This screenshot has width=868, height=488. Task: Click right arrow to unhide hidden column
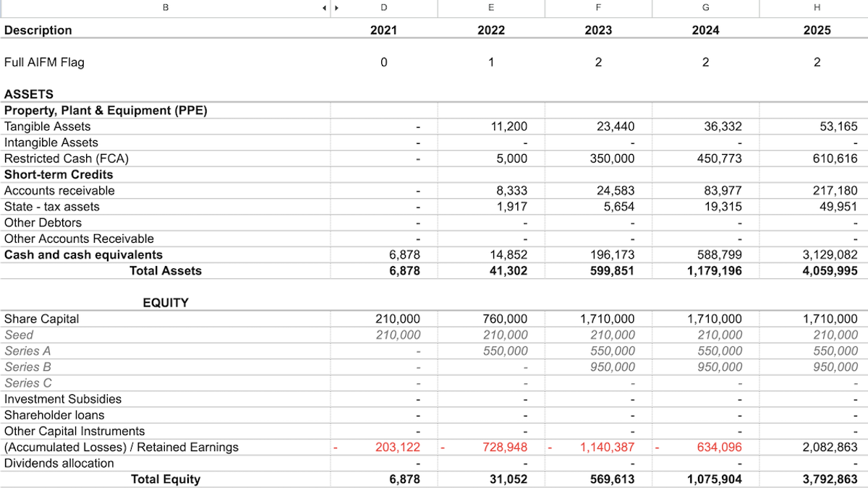point(335,8)
